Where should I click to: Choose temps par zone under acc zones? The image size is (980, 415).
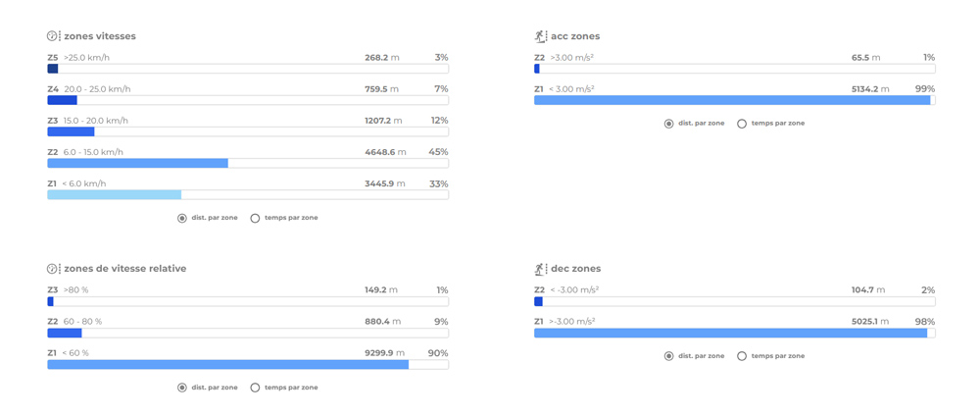(x=742, y=124)
